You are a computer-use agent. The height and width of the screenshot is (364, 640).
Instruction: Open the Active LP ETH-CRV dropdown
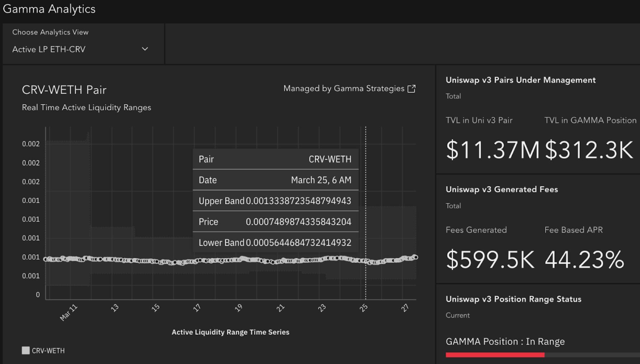pos(80,49)
